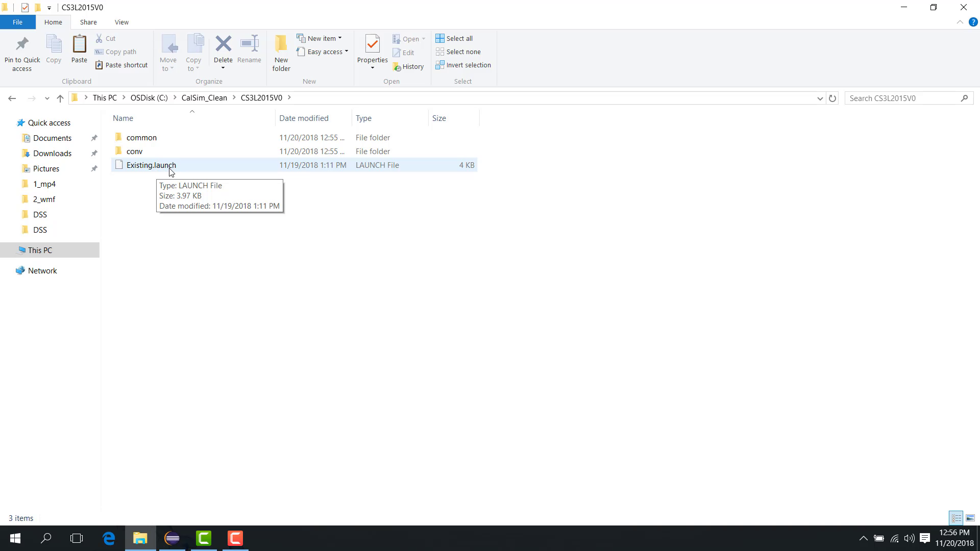The width and height of the screenshot is (980, 551).
Task: Collapse the ribbon with chevron
Action: pos(960,22)
